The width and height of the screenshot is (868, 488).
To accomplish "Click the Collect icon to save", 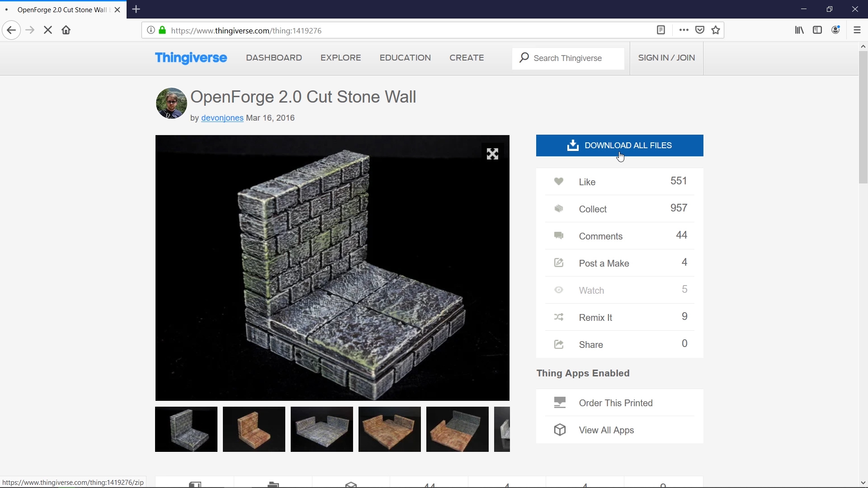I will coord(557,209).
